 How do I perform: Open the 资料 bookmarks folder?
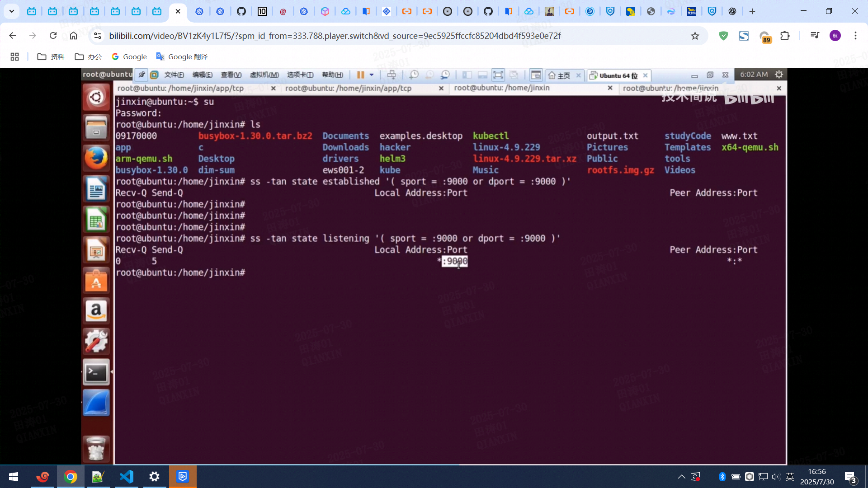pyautogui.click(x=51, y=56)
